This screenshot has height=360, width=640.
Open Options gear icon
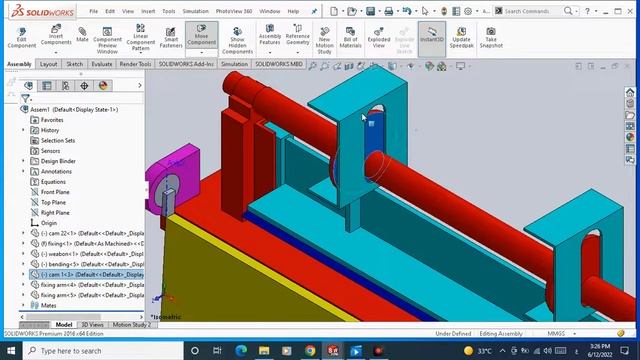[x=468, y=11]
